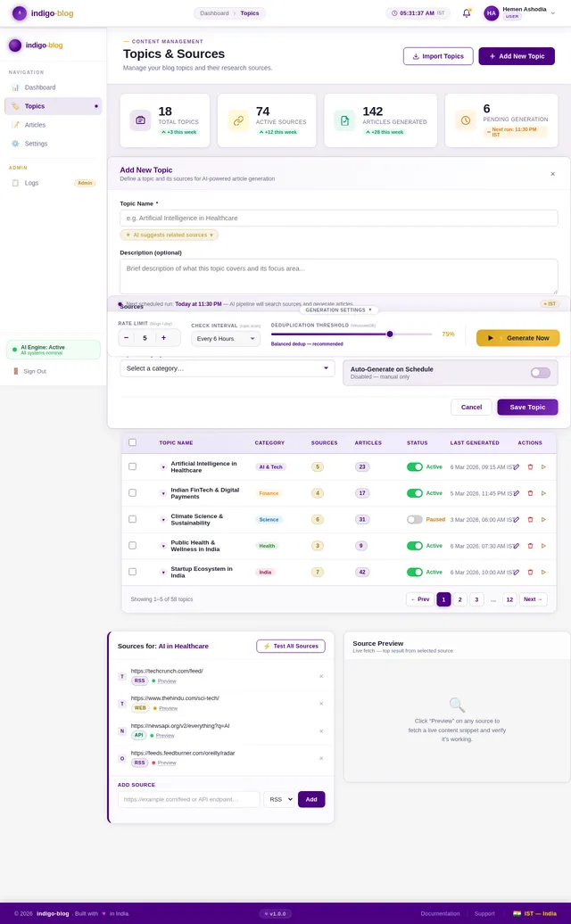Image resolution: width=571 pixels, height=924 pixels.
Task: Click the Test All Sources button
Action: [x=291, y=646]
